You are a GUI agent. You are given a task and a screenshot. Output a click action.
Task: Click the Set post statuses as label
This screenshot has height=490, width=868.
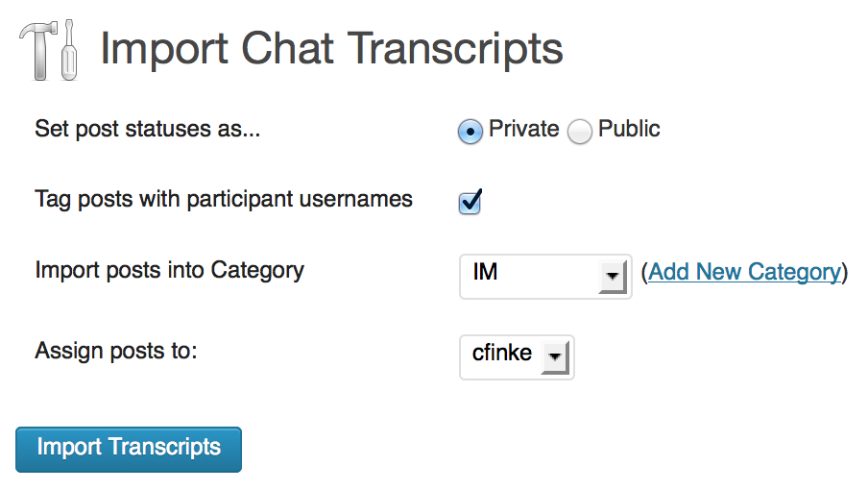click(x=147, y=129)
